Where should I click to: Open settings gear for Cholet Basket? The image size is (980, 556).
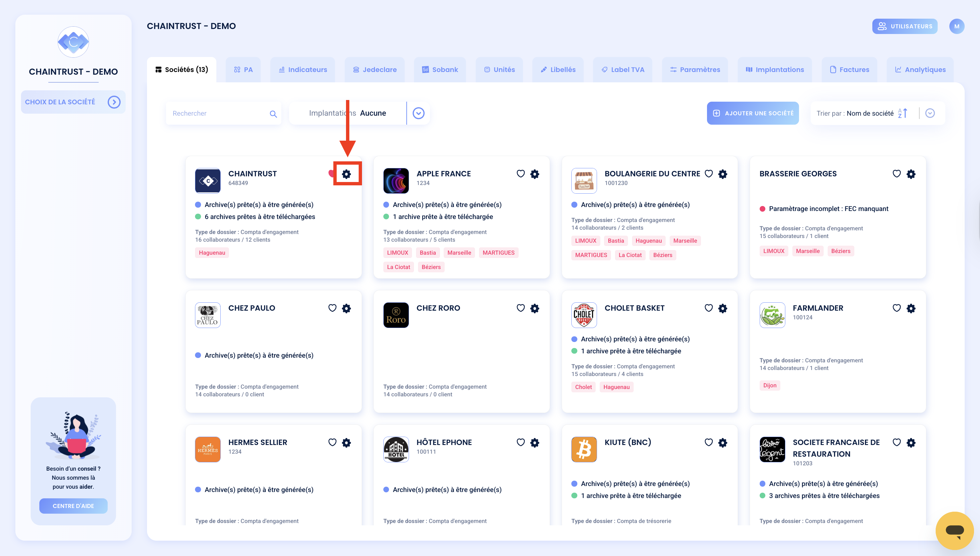tap(722, 309)
